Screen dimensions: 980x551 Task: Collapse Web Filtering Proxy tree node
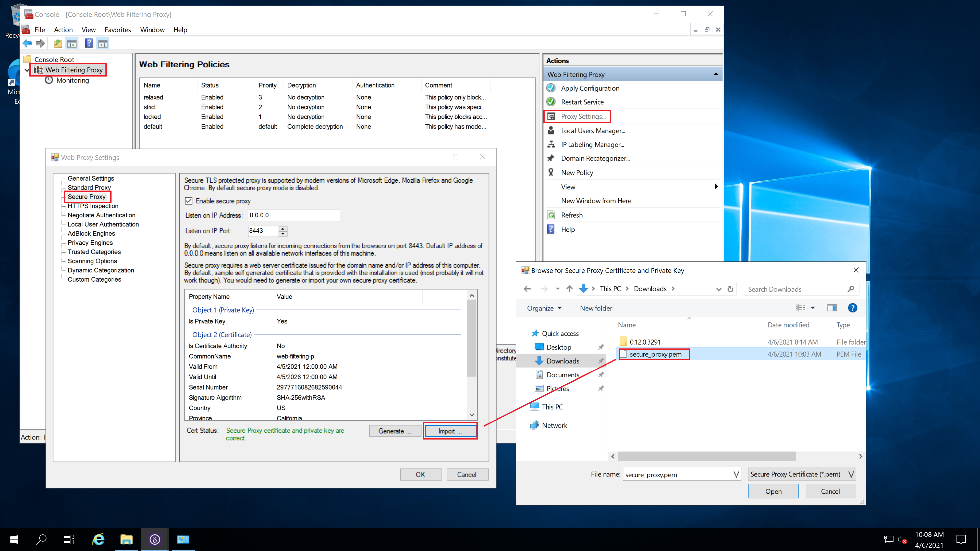tap(27, 70)
